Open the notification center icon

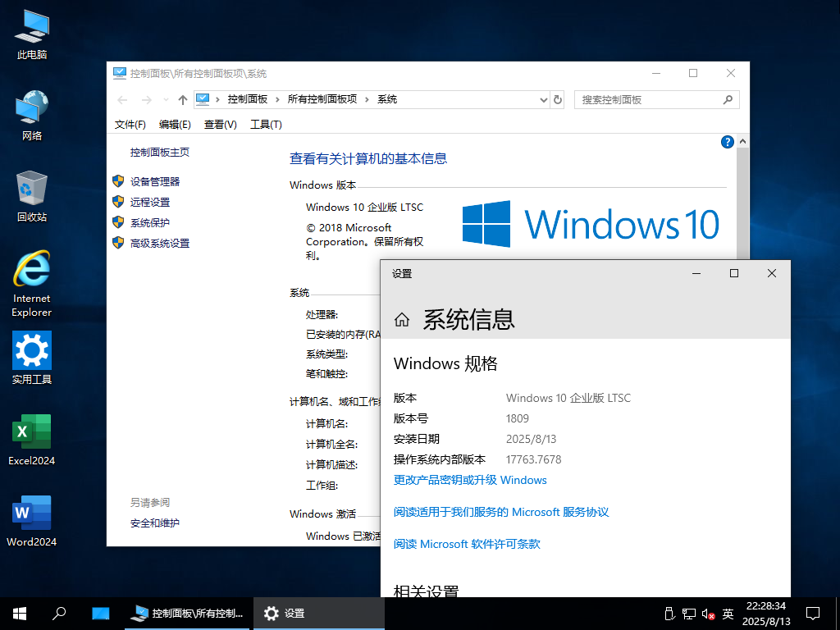point(813,614)
